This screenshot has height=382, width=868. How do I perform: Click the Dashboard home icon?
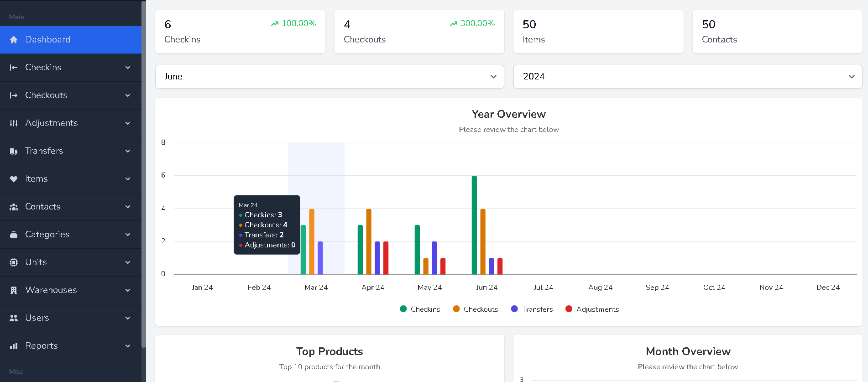[14, 40]
